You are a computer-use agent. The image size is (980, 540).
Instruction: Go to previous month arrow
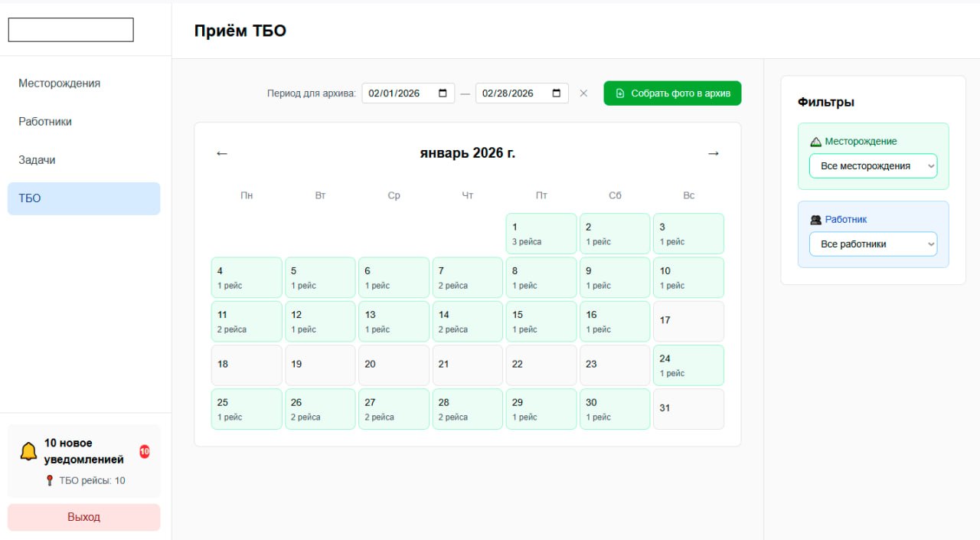(222, 153)
